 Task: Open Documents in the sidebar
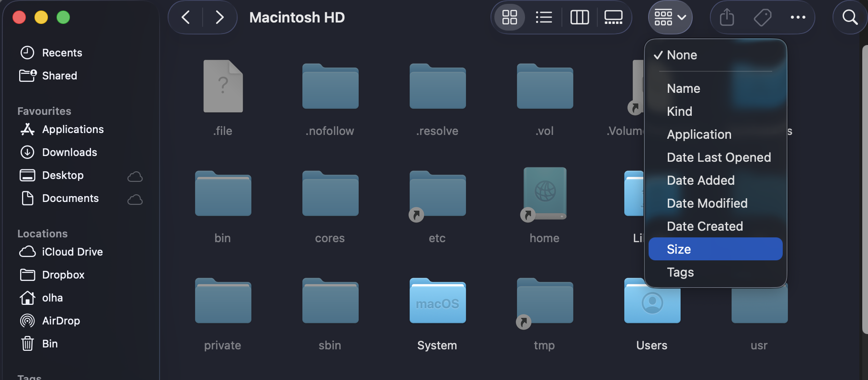pos(81,198)
